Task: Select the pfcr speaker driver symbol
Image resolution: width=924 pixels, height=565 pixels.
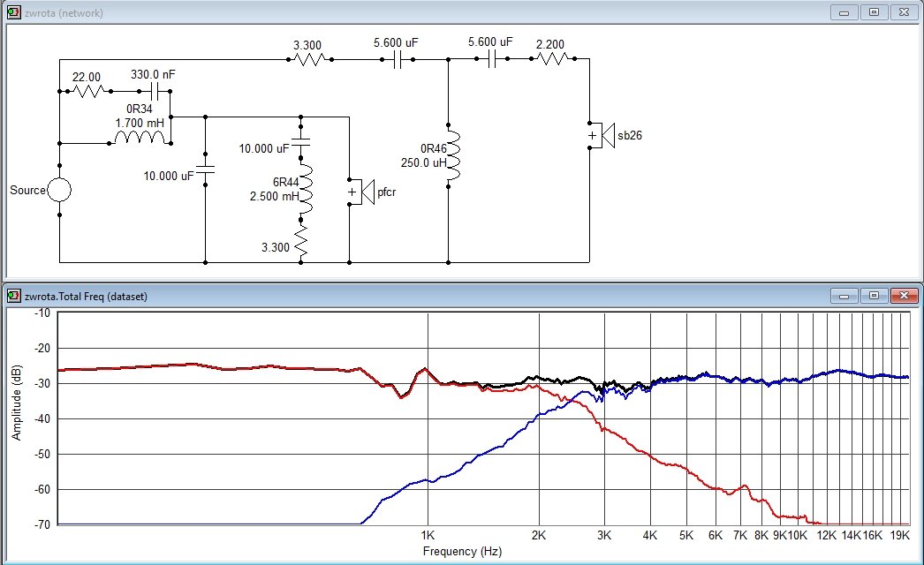Action: 362,192
